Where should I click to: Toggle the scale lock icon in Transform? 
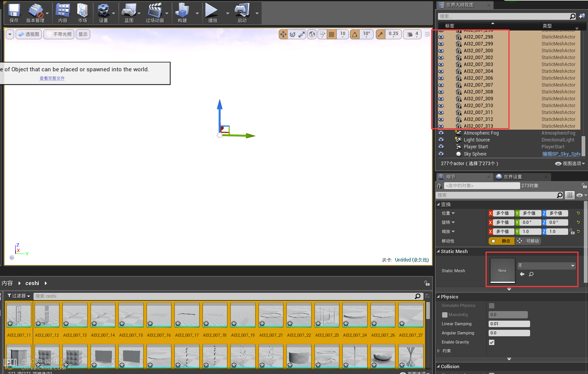(x=572, y=231)
